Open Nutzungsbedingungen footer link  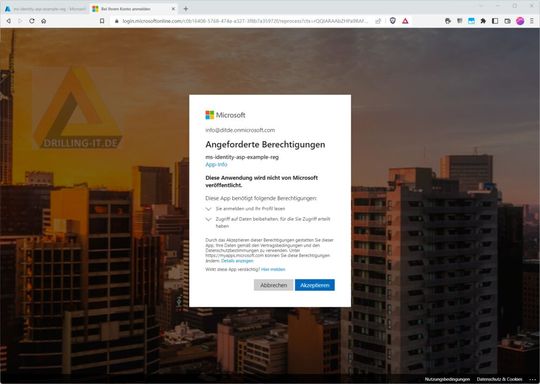[x=447, y=379]
